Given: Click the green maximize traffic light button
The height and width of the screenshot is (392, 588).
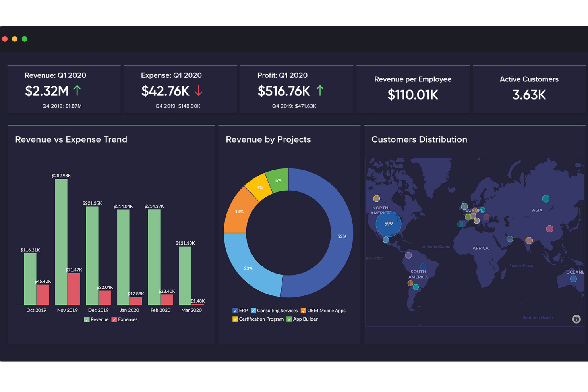Looking at the screenshot, I should 24,39.
